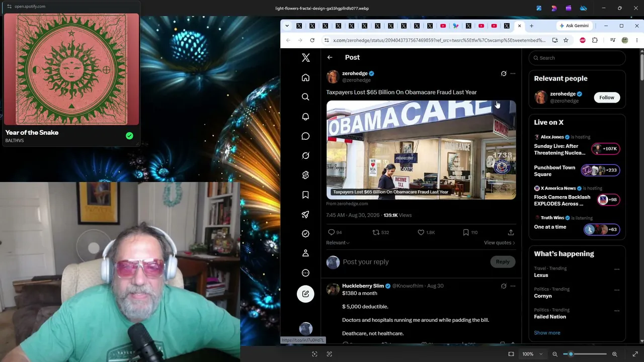Like the post with 1.8K likes
The image size is (644, 362).
click(x=426, y=232)
